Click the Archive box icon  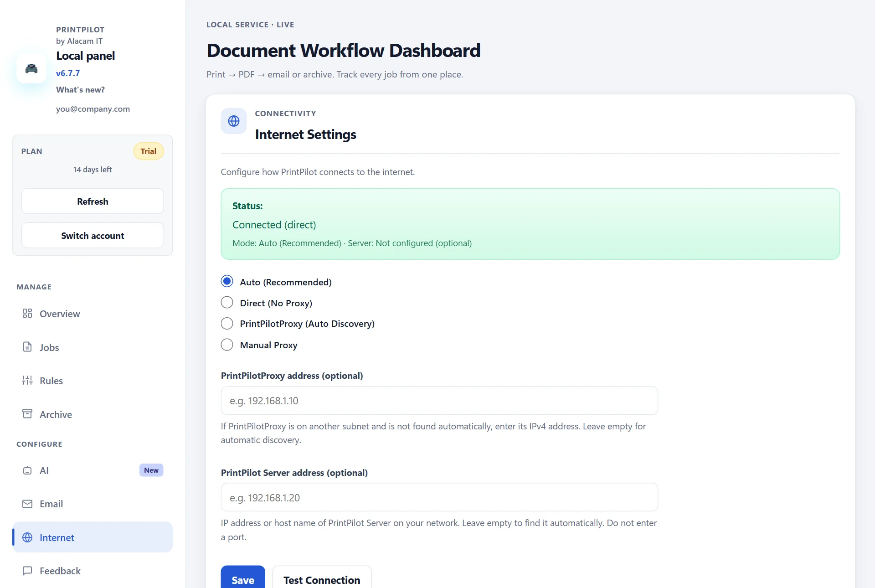(x=27, y=414)
